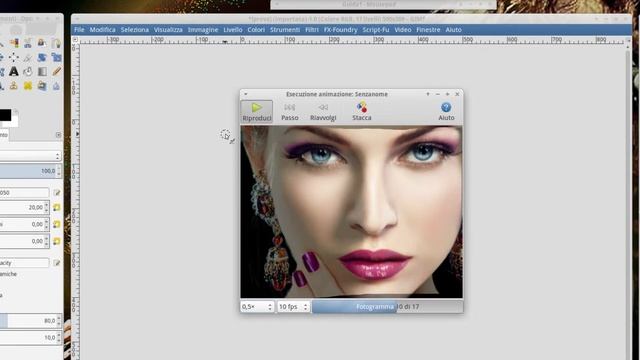The width and height of the screenshot is (640, 360).
Task: Select the Scissors Select tool
Action: [x=28, y=43]
